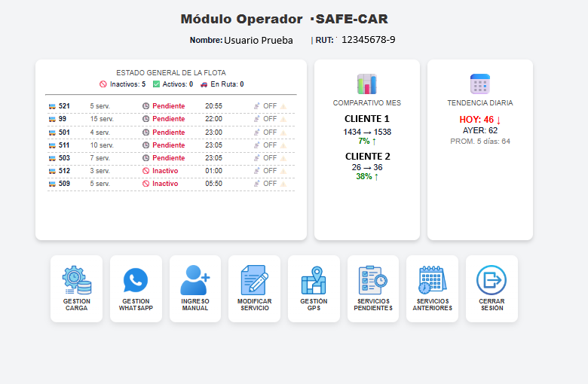Screen dimensions: 588x384
Task: Click the OFF status in row 99
Action: (270, 119)
